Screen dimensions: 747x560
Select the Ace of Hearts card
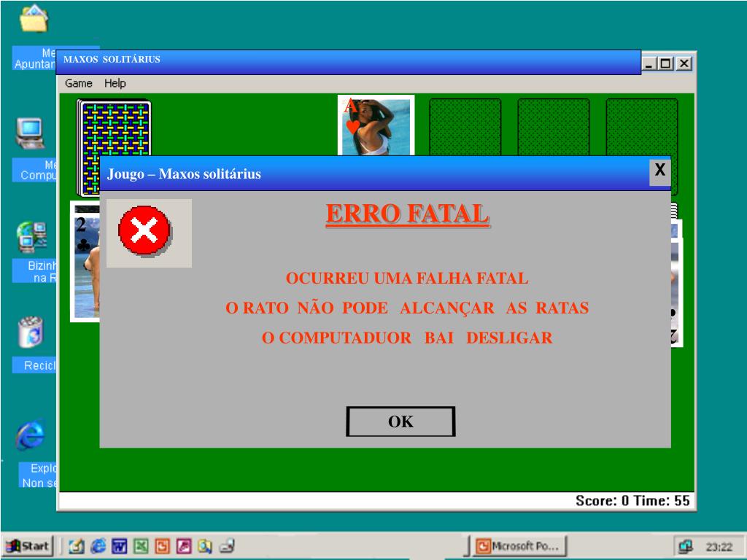[x=376, y=125]
